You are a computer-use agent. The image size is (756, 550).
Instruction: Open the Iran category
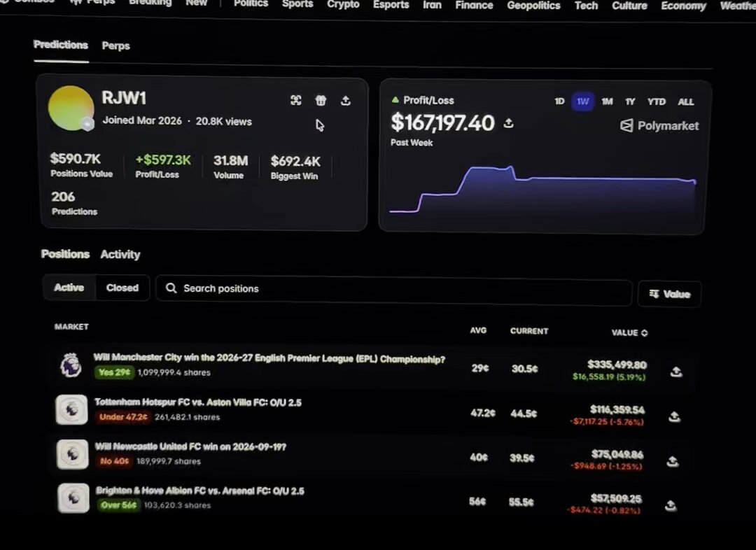pyautogui.click(x=432, y=5)
